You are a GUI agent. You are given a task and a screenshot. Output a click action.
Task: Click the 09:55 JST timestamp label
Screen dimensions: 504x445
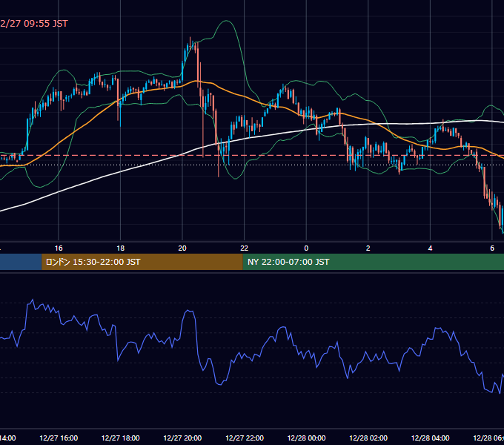point(34,24)
